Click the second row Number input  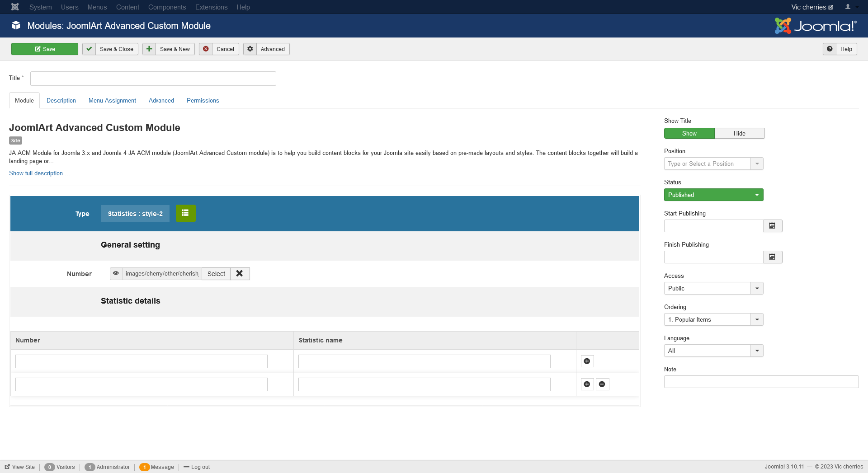pos(142,384)
